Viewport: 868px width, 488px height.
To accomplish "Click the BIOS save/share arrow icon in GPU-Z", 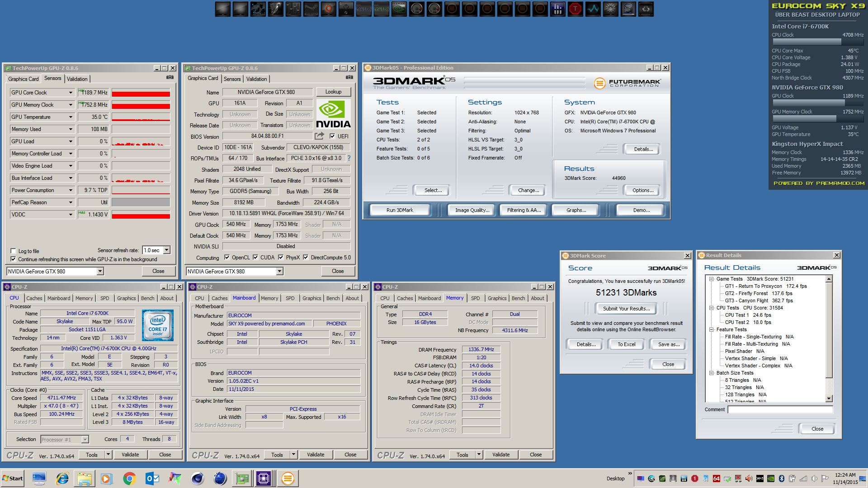I will (x=320, y=136).
